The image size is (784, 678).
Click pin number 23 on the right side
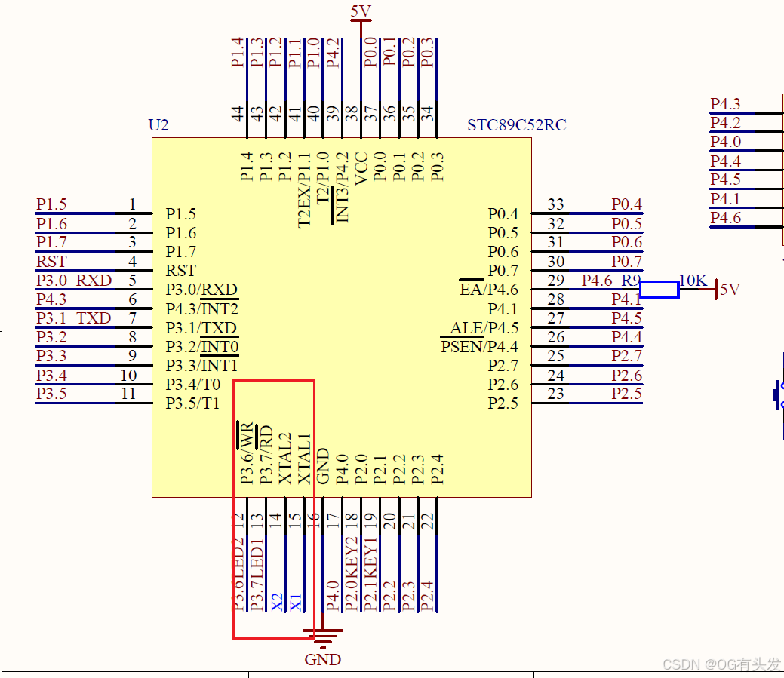pyautogui.click(x=556, y=394)
